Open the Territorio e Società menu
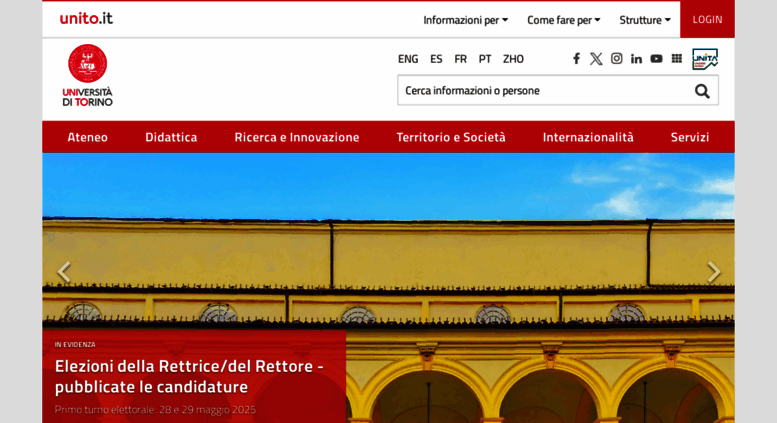Image resolution: width=777 pixels, height=423 pixels. 451,137
